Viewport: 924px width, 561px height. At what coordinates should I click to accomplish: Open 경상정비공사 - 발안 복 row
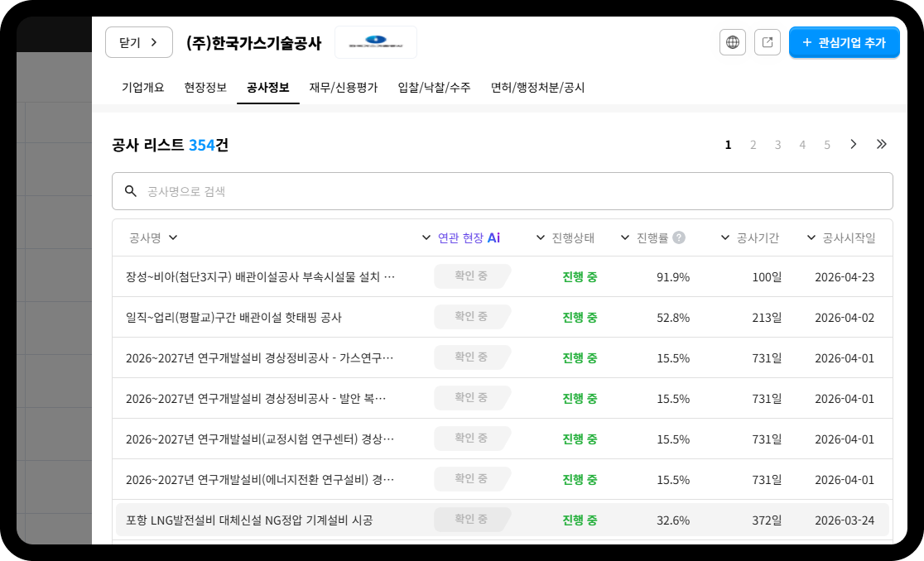tap(502, 399)
